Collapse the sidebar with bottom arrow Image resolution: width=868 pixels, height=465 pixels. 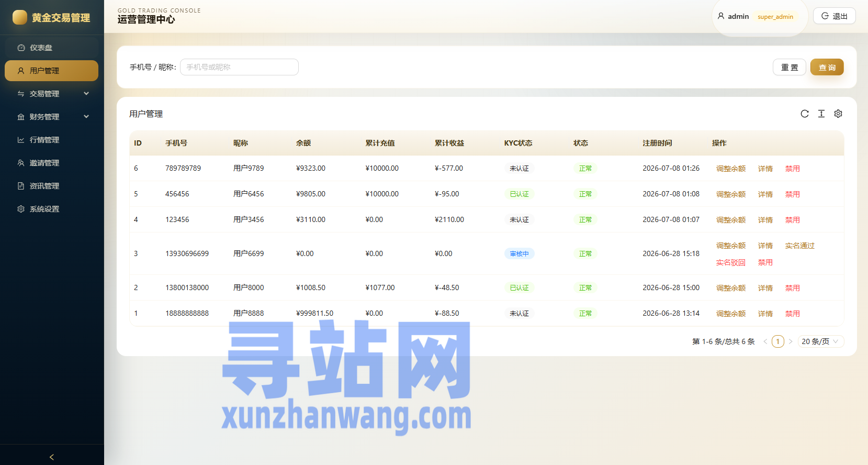[52, 457]
